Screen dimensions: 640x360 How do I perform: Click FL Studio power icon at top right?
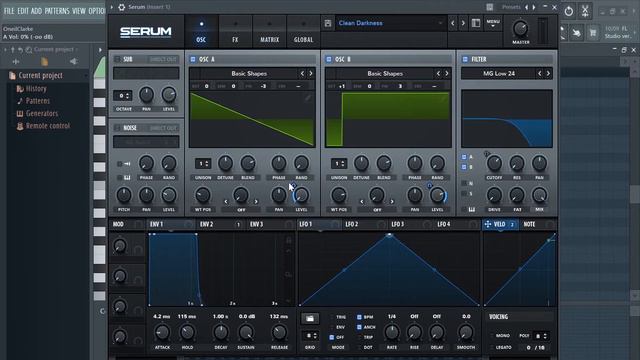[x=569, y=11]
